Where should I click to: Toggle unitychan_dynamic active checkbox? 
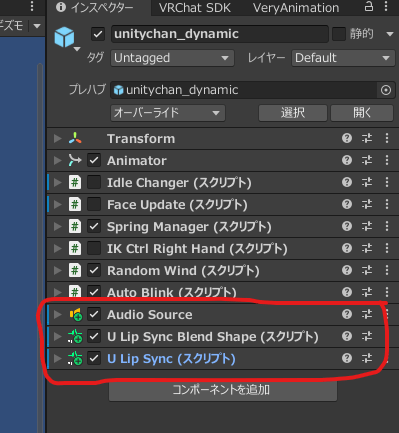click(98, 34)
